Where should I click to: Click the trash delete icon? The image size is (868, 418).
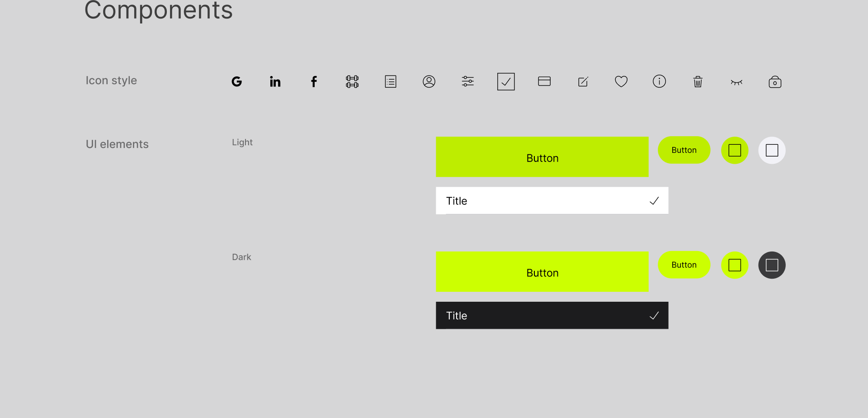coord(698,81)
